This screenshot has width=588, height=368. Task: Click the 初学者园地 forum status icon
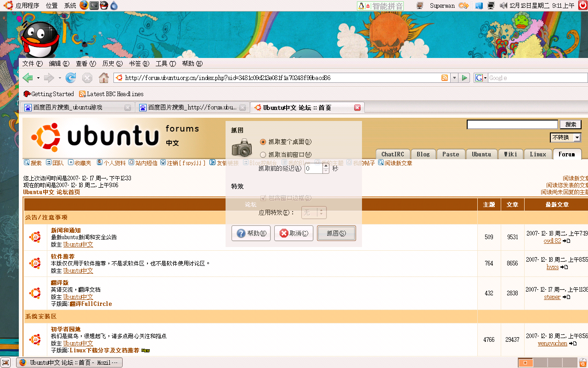click(35, 339)
